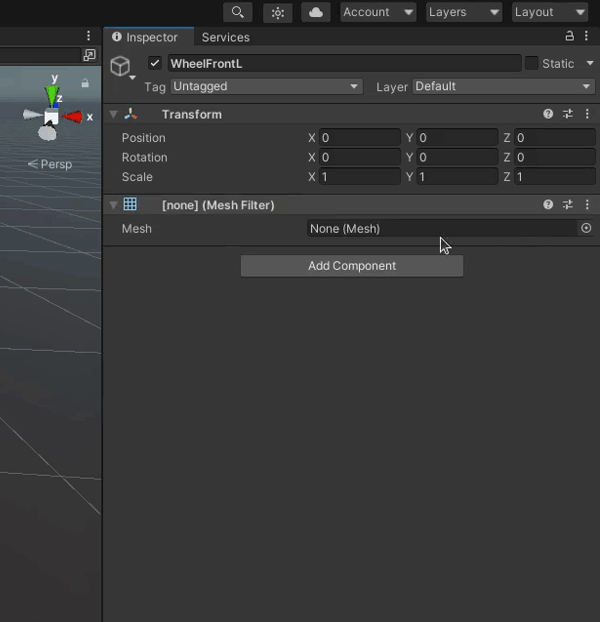600x622 pixels.
Task: Click the red X axis gizmo cone
Action: [73, 117]
